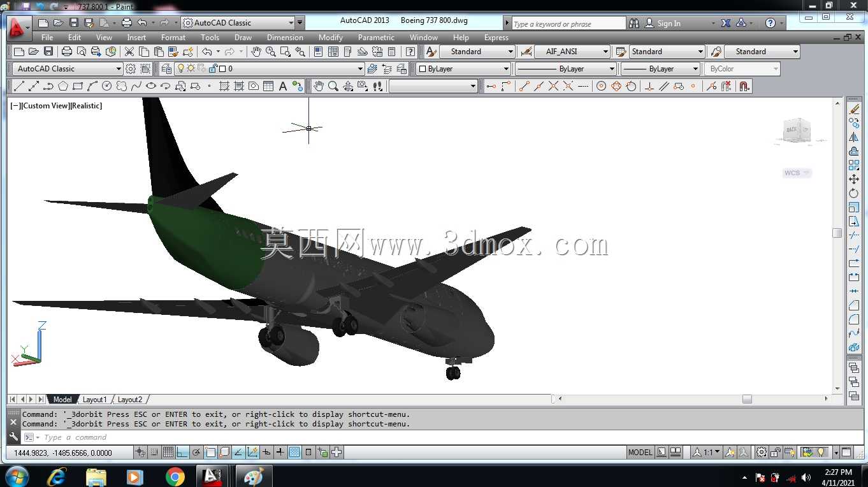Click Zoom Previous in Standard toolbar
The width and height of the screenshot is (868, 487).
click(x=300, y=52)
